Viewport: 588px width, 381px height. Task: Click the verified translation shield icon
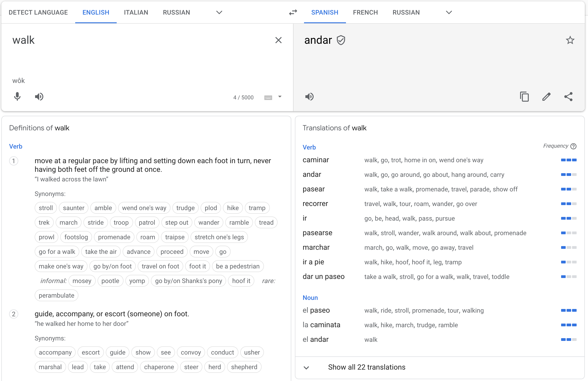click(x=341, y=40)
